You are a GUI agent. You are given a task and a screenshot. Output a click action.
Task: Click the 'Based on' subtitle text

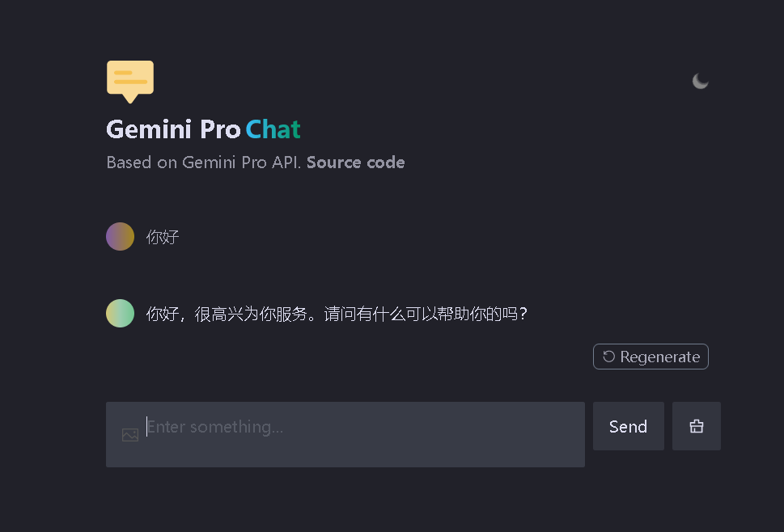click(x=142, y=163)
